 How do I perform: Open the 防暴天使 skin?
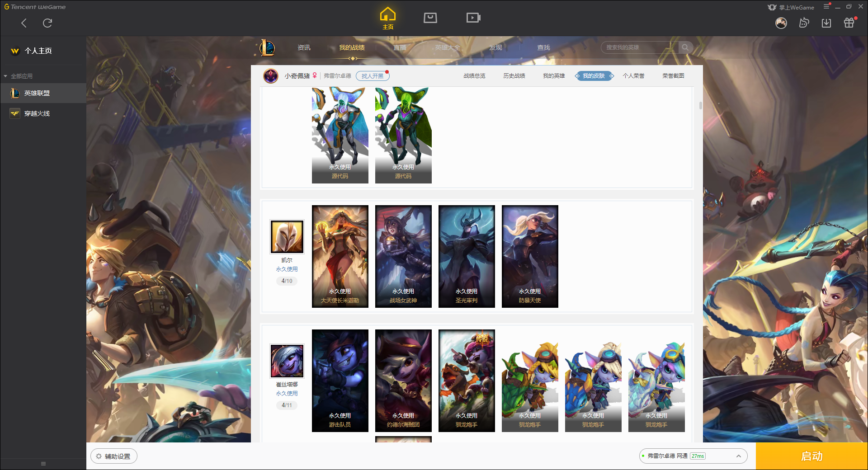coord(530,256)
